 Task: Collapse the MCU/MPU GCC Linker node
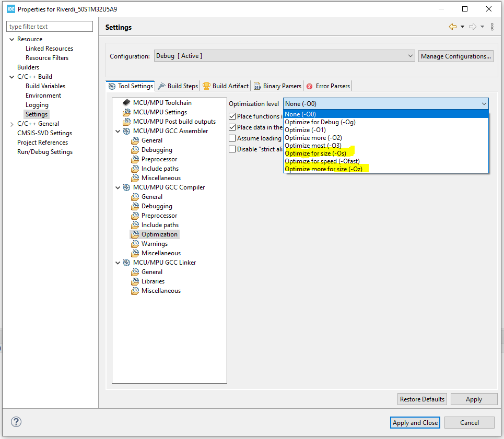click(118, 263)
